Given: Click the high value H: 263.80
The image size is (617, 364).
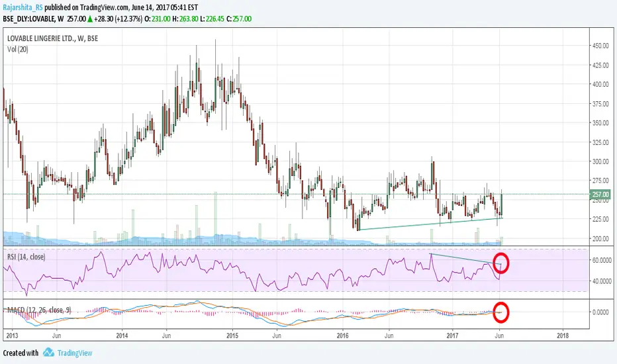Looking at the screenshot, I should tap(185, 19).
